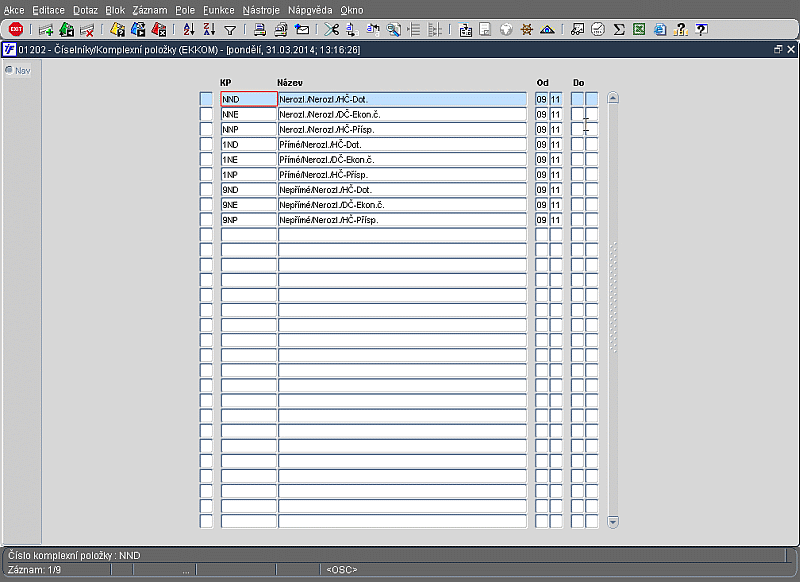The height and width of the screenshot is (582, 800).
Task: Click the green Excel export icon
Action: pos(639,30)
